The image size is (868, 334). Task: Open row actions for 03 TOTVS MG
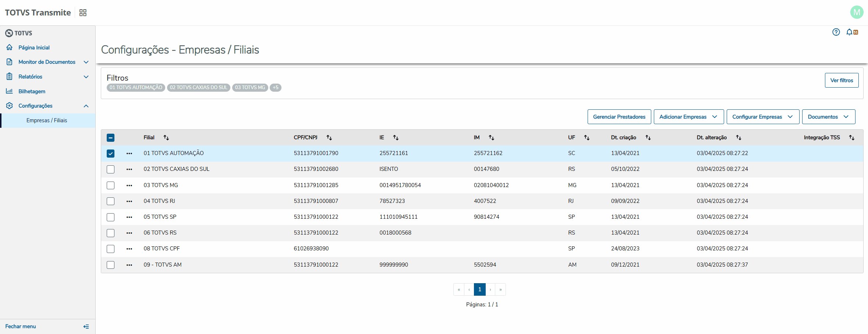(129, 185)
